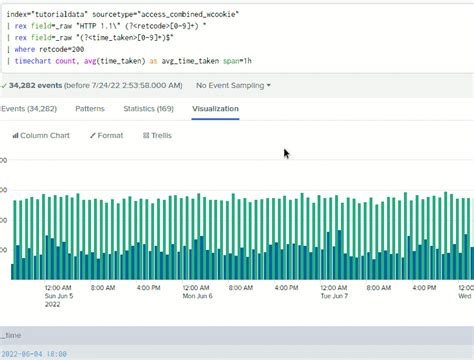The width and height of the screenshot is (474, 360).
Task: Open the Format options menu
Action: click(x=107, y=135)
